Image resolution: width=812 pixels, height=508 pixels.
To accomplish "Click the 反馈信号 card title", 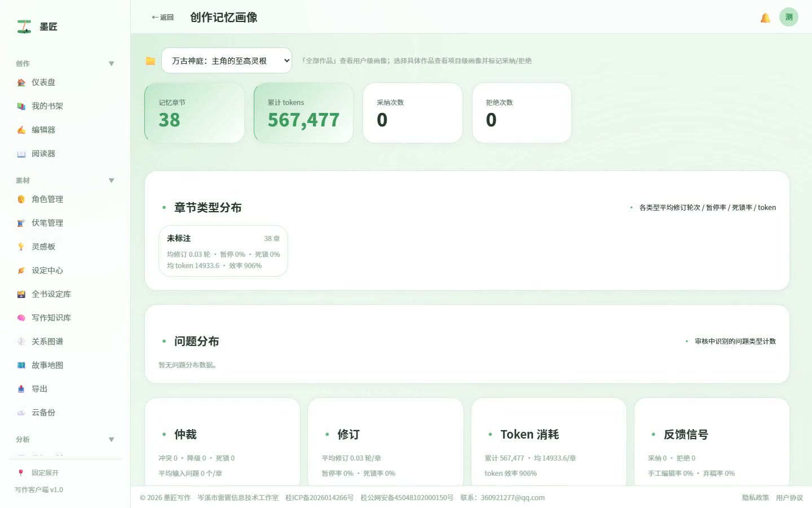I will (x=686, y=435).
